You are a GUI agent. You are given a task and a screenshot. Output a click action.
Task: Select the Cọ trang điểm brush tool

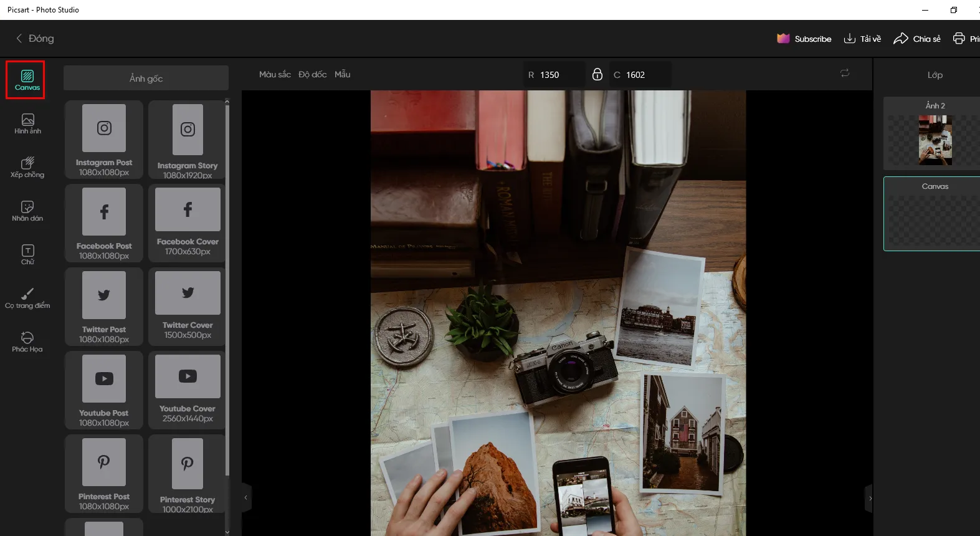[27, 298]
